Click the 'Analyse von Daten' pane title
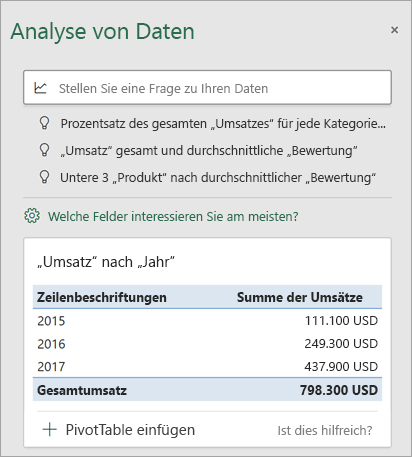 click(x=102, y=32)
